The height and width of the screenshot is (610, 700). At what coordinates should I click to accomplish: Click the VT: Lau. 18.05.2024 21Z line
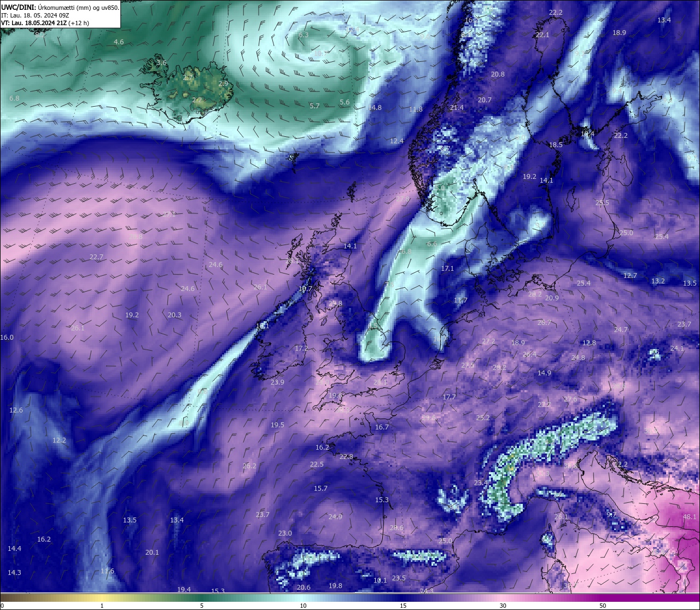click(x=45, y=23)
